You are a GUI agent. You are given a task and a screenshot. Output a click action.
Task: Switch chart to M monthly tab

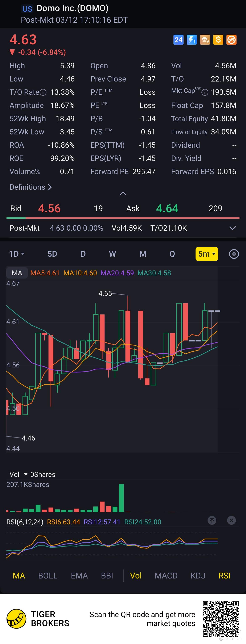(x=143, y=254)
